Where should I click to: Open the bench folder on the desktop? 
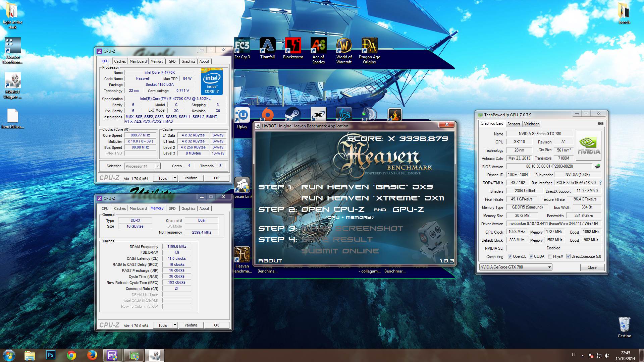click(x=624, y=13)
